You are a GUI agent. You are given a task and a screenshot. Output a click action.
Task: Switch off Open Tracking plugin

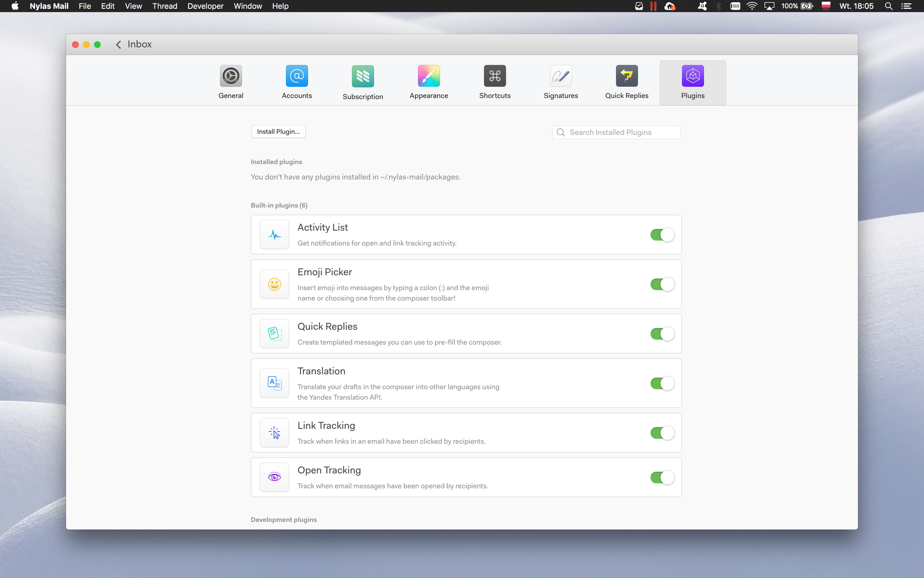click(x=662, y=478)
